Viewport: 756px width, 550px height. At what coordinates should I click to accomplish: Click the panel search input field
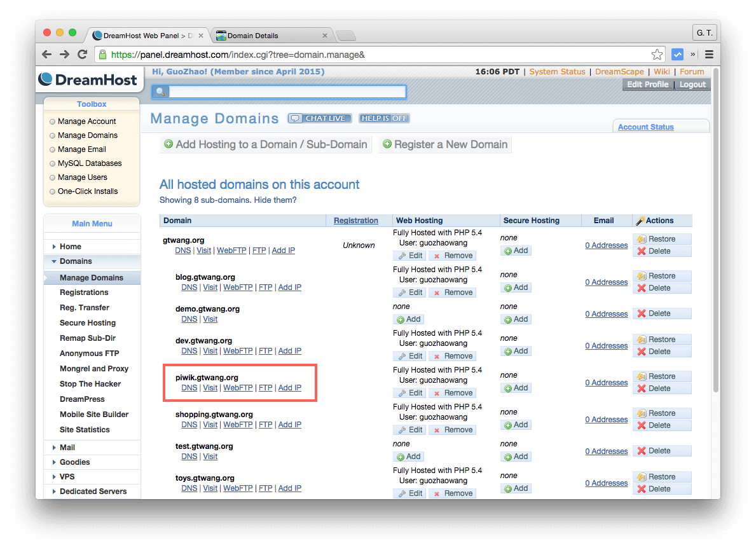point(287,93)
